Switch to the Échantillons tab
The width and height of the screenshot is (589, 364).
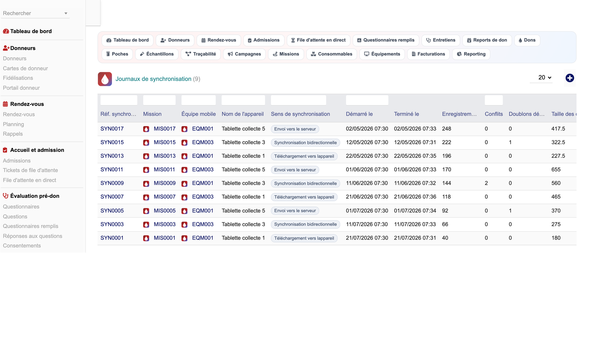[156, 54]
